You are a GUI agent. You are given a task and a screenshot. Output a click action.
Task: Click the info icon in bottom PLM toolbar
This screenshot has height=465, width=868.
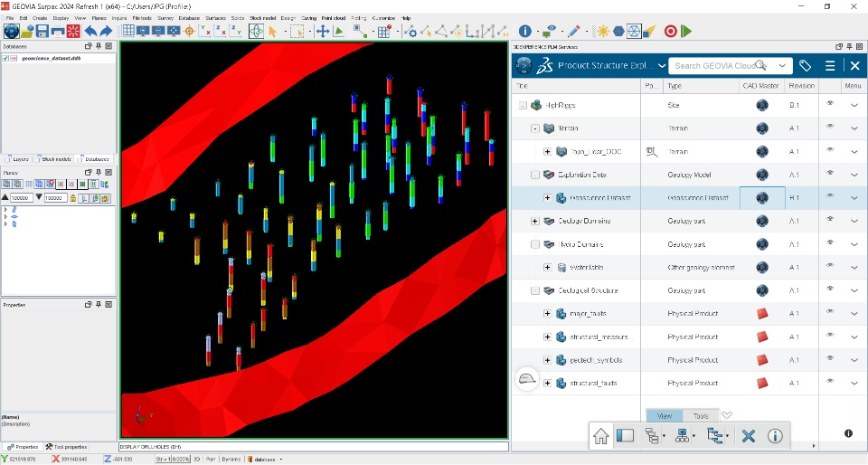775,436
